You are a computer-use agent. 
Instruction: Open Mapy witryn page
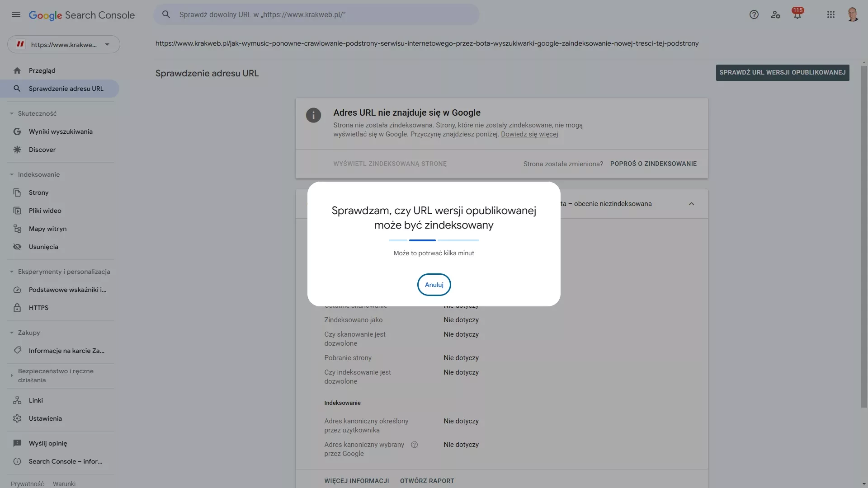[60, 229]
